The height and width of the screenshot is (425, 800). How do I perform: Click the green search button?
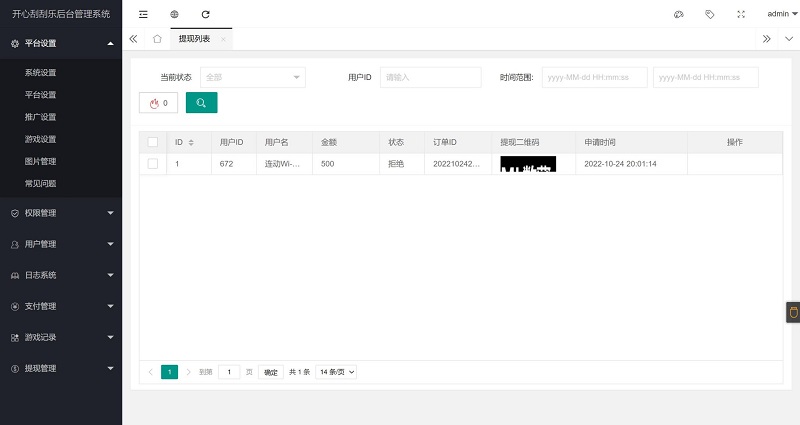(x=201, y=102)
